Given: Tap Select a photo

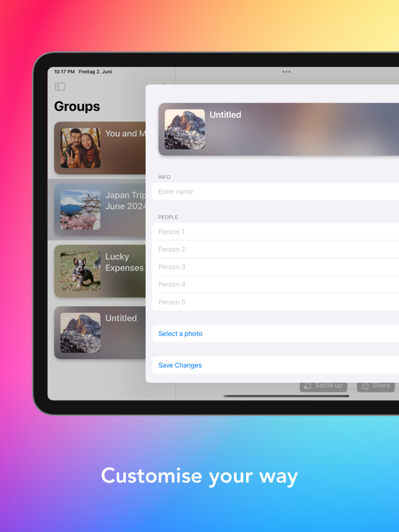Looking at the screenshot, I should click(x=275, y=334).
